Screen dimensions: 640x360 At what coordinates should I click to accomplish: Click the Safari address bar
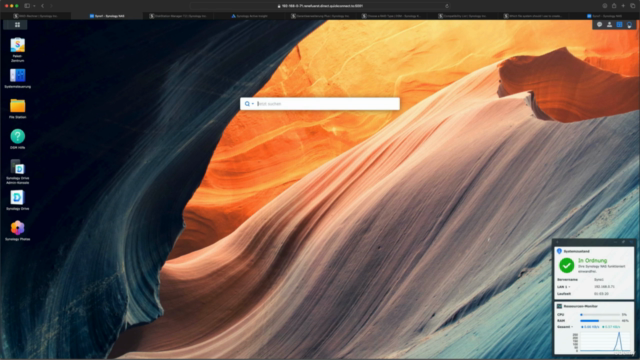click(x=320, y=6)
